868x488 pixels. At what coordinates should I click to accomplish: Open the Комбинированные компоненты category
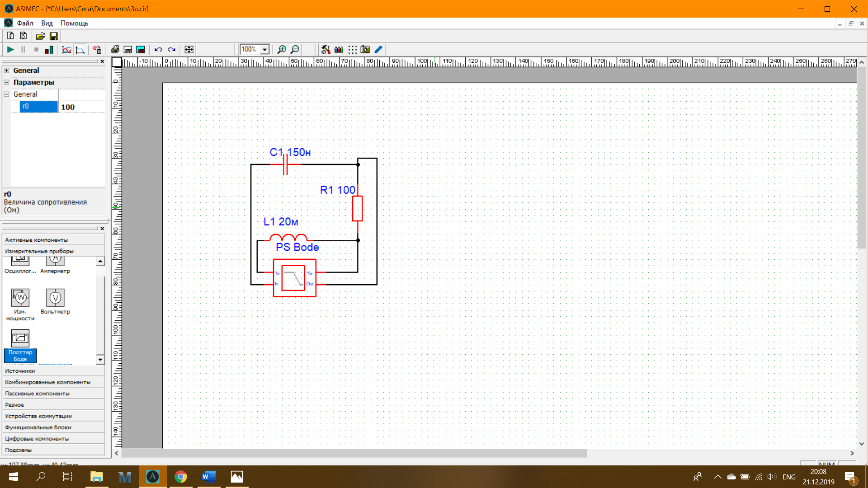pyautogui.click(x=53, y=382)
